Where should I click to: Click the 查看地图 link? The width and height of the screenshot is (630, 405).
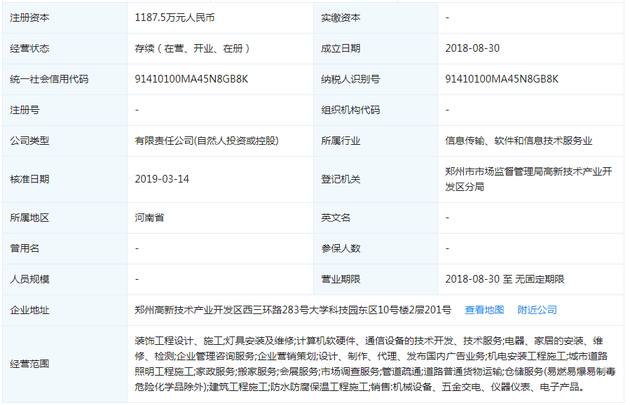click(x=484, y=310)
